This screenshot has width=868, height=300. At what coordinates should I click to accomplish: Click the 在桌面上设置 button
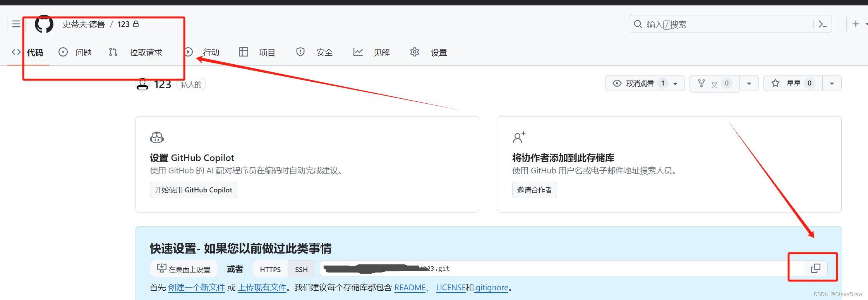[184, 269]
